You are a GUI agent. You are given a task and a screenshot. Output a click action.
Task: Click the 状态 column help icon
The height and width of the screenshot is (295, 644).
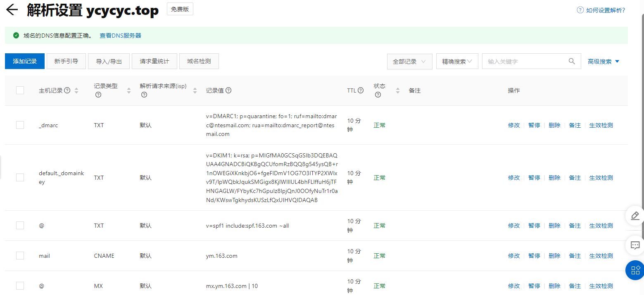click(378, 94)
